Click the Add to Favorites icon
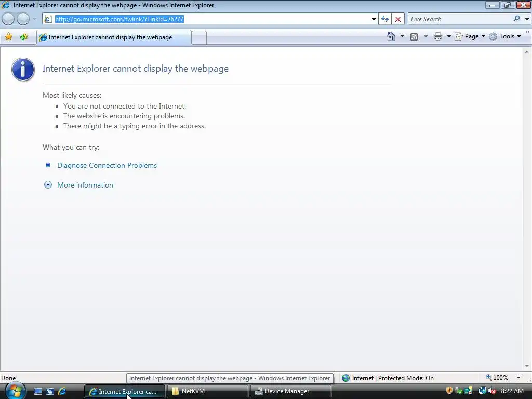 pyautogui.click(x=24, y=36)
